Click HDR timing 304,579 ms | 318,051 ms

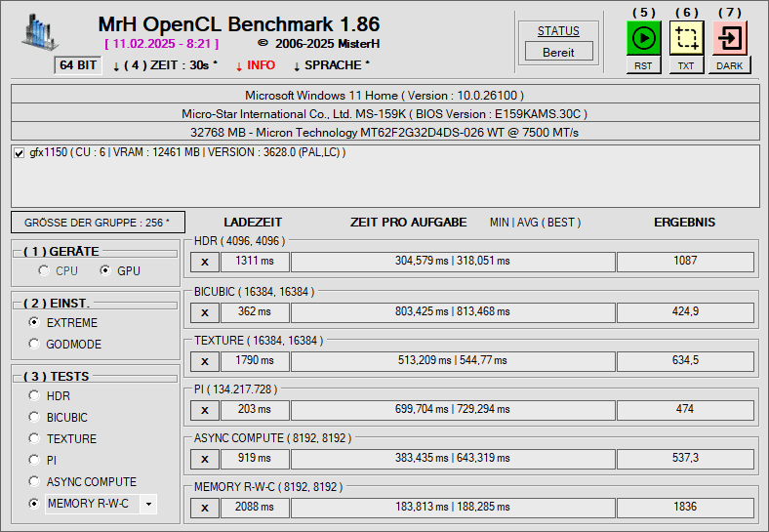pyautogui.click(x=453, y=262)
